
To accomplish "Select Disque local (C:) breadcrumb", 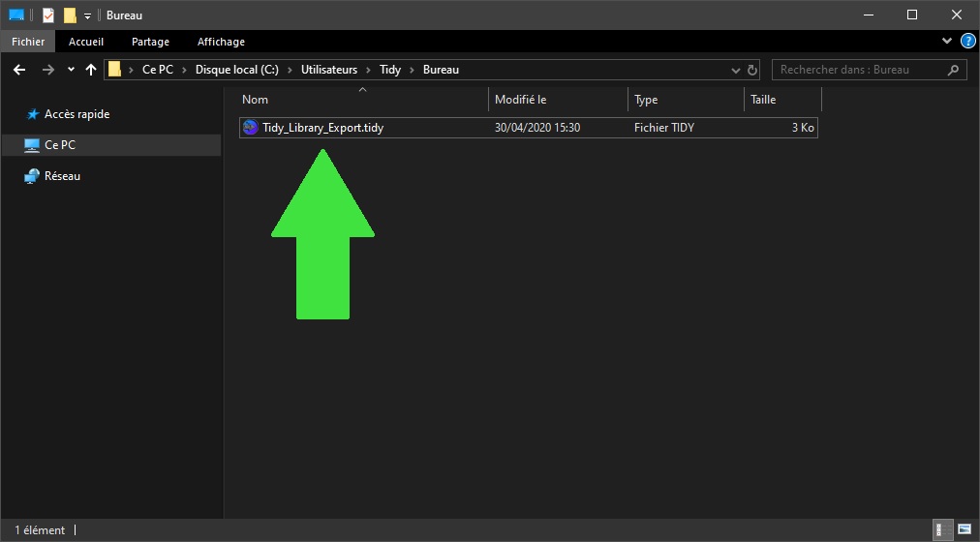I will tap(237, 70).
